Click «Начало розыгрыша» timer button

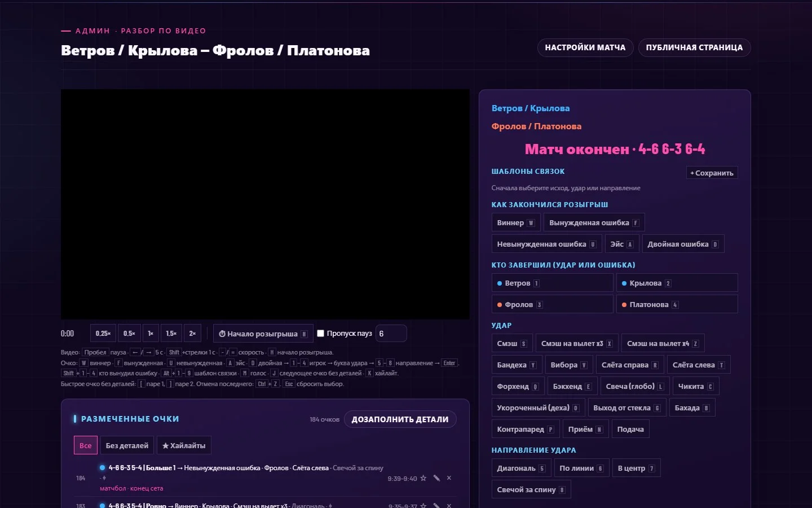point(263,334)
